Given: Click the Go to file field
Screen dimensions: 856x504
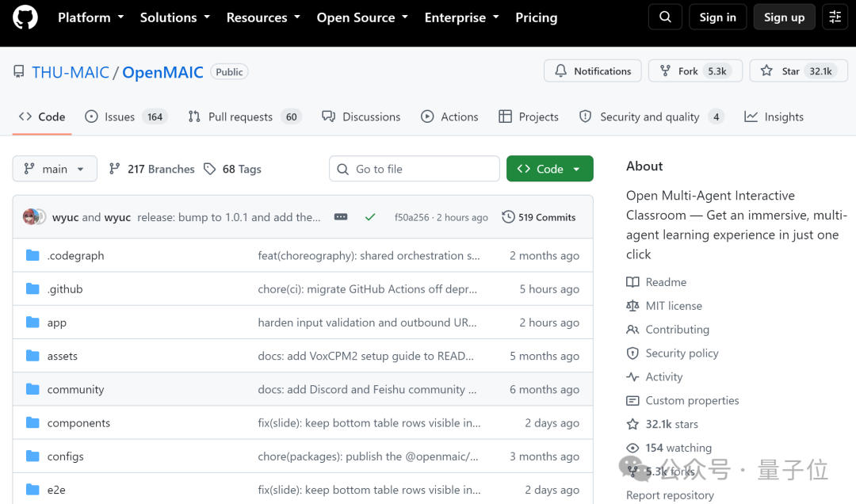Looking at the screenshot, I should 415,169.
